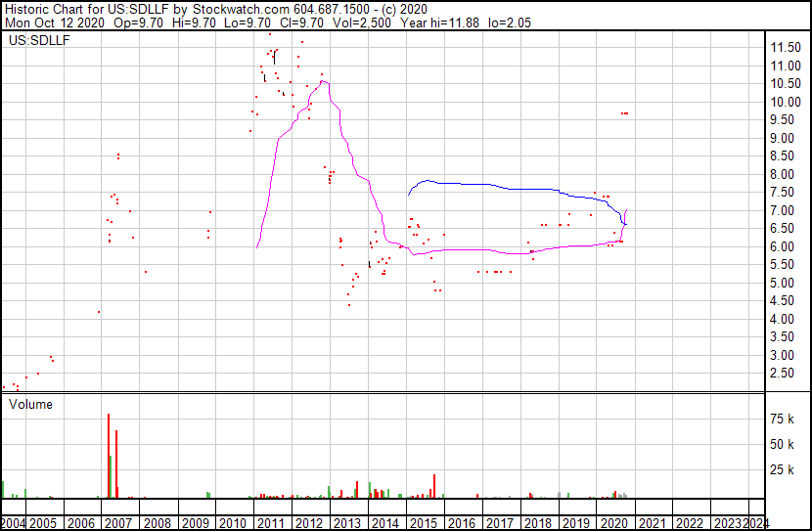
Task: Click the 11.00 price axis label
Action: coord(786,66)
